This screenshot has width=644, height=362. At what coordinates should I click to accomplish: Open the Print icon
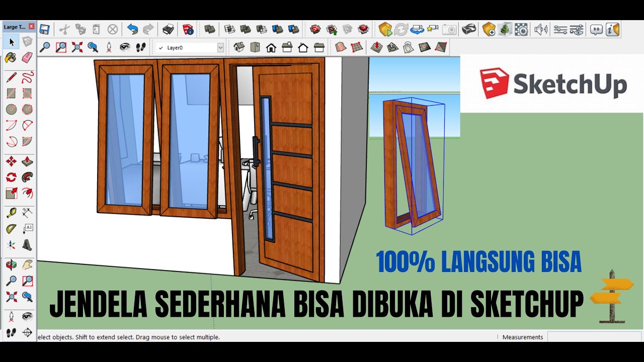(168, 29)
